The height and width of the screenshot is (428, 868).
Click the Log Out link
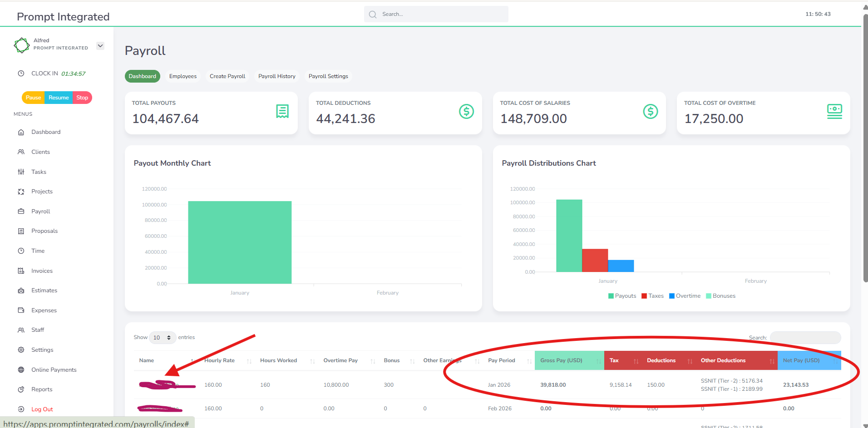click(42, 409)
